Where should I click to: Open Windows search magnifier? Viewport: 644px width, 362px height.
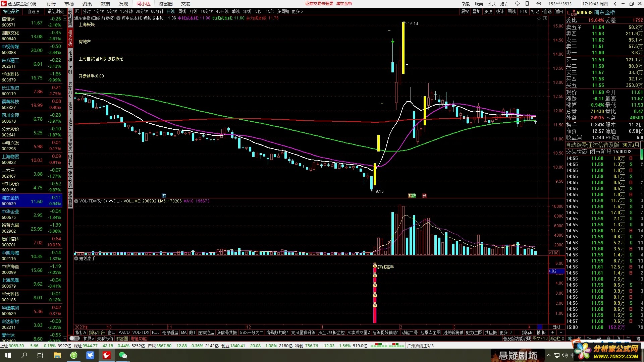pyautogui.click(x=24, y=355)
